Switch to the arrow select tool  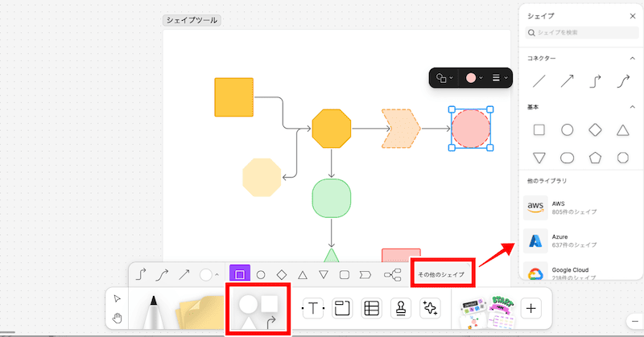pyautogui.click(x=118, y=298)
